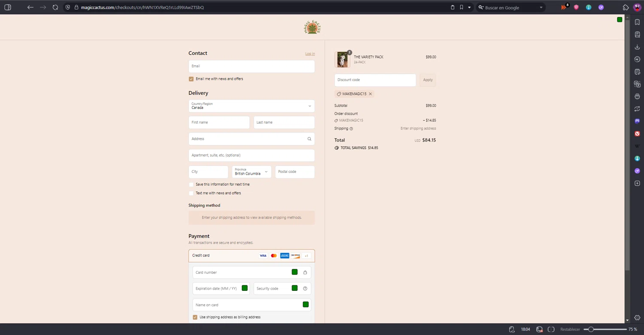
Task: Open the Wikipedia web panel
Action: click(x=637, y=146)
